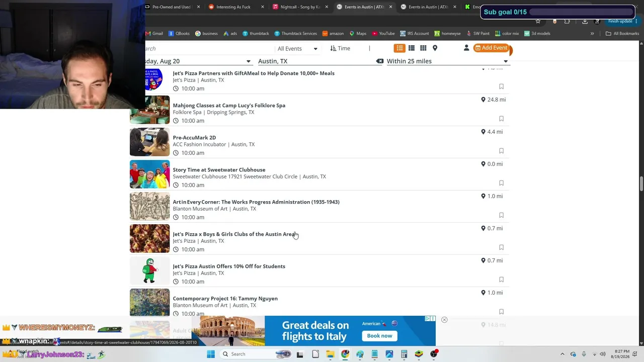
Task: Click the AdChoices icon on the ad
Action: 427,319
